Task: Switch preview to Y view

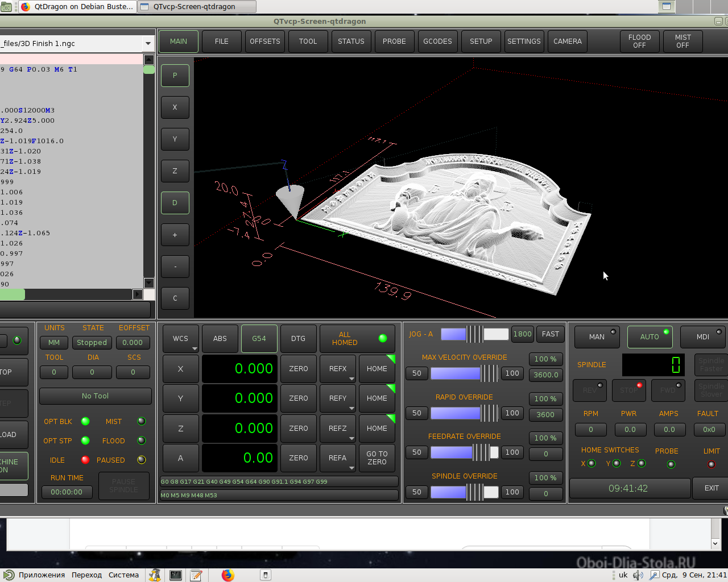Action: coord(175,139)
